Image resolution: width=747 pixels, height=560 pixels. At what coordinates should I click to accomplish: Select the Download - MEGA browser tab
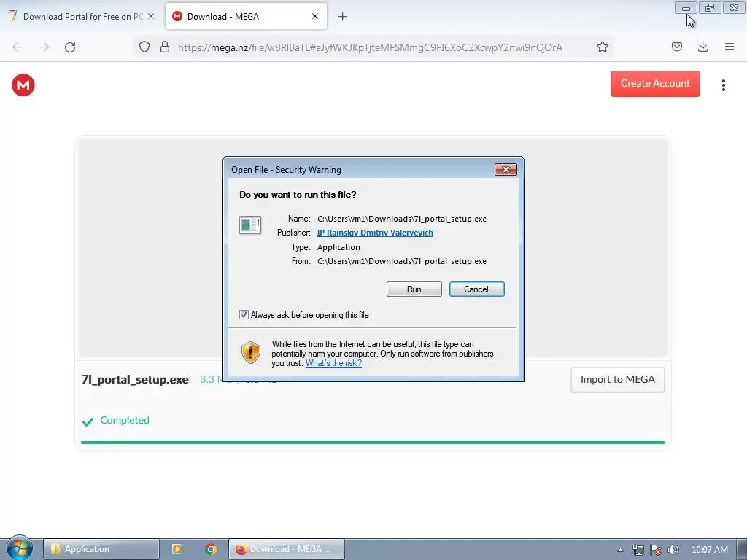246,17
